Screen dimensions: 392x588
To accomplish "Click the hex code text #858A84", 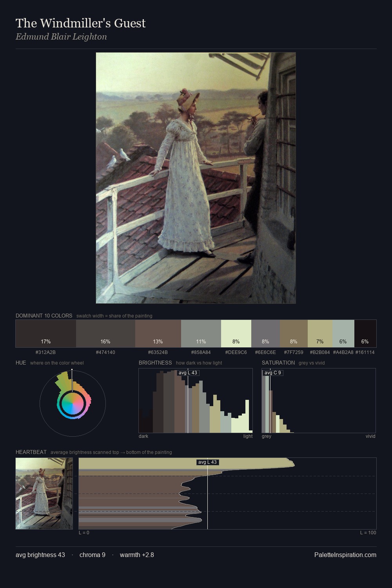I will point(201,352).
